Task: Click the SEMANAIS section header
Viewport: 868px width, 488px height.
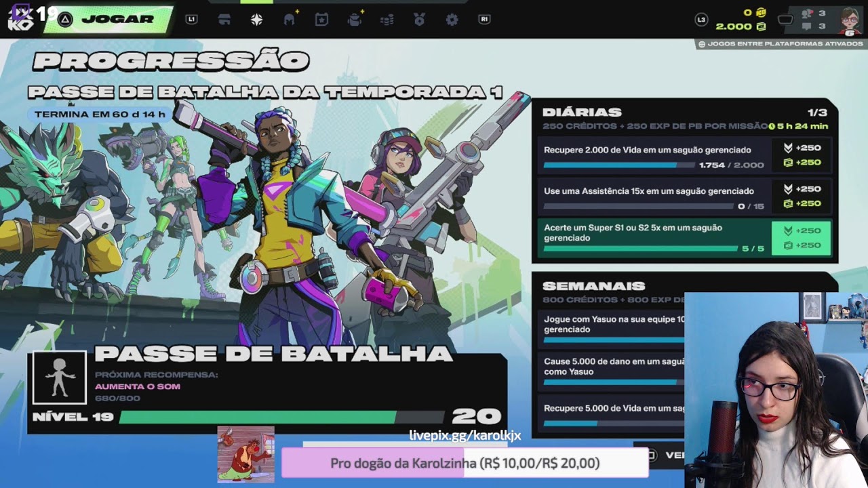Action: [x=593, y=286]
